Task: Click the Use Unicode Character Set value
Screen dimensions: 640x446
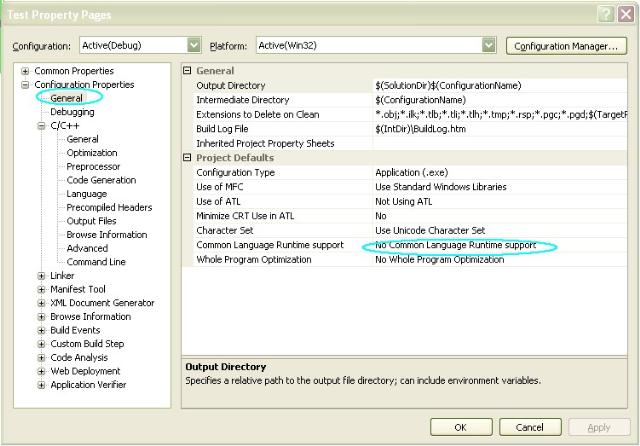Action: 430,231
